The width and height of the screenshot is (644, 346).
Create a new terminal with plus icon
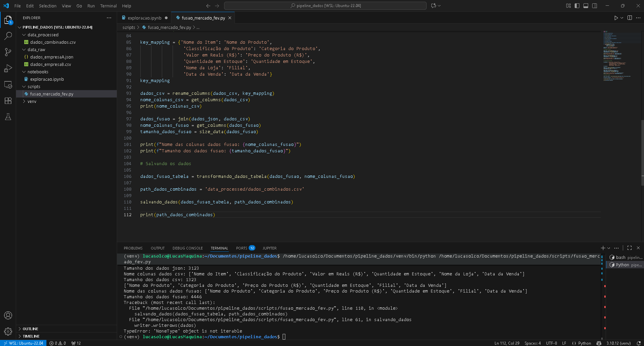point(603,248)
